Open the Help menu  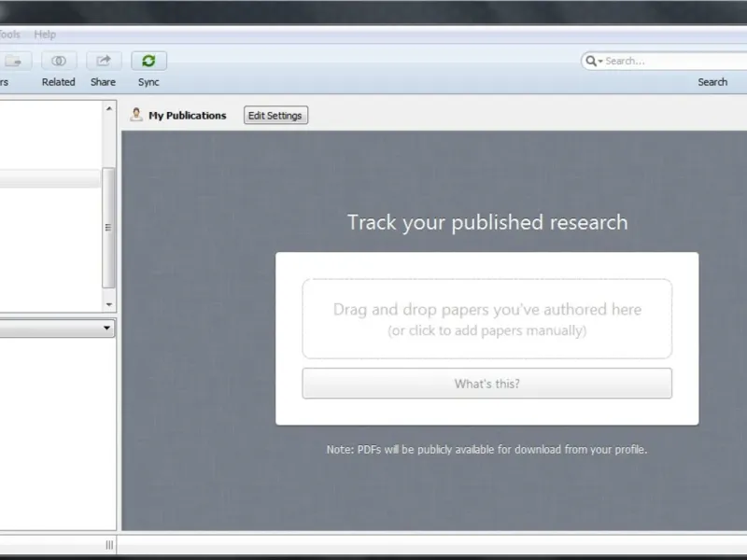coord(45,35)
